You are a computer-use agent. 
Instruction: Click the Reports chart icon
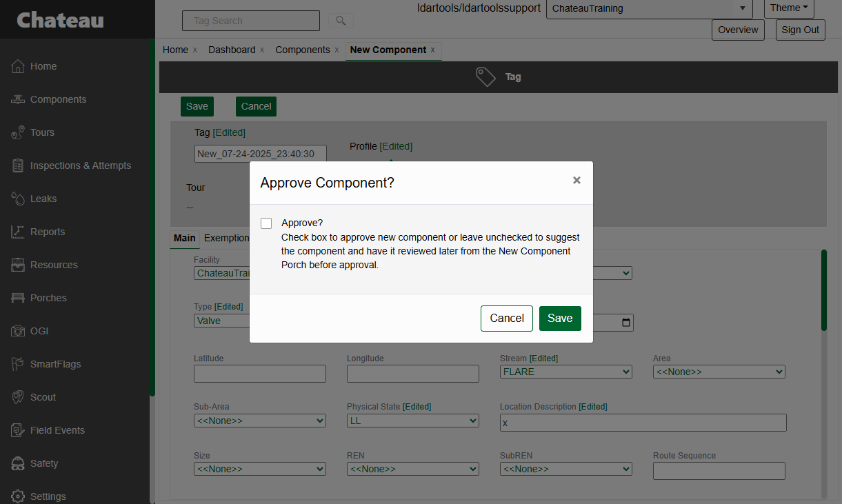pyautogui.click(x=18, y=232)
